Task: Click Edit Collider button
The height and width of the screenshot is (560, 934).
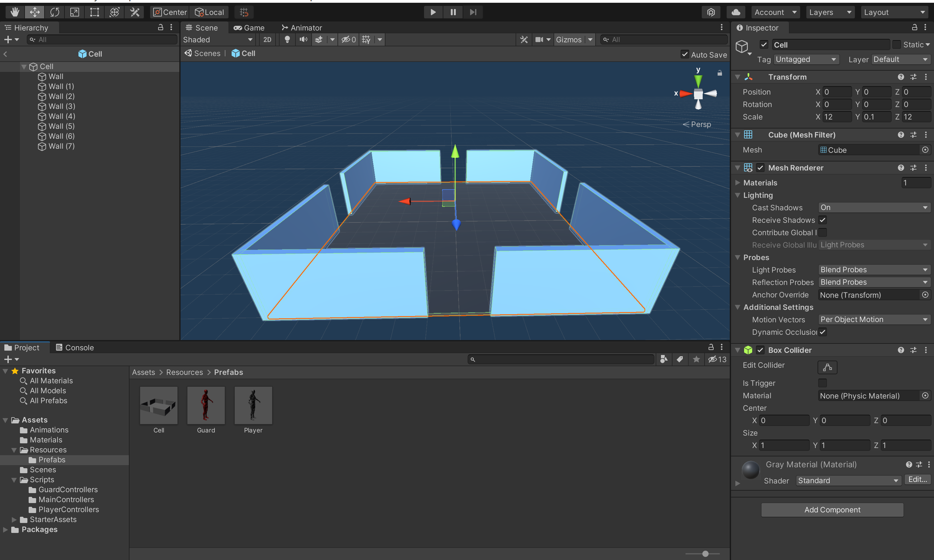Action: (x=827, y=367)
